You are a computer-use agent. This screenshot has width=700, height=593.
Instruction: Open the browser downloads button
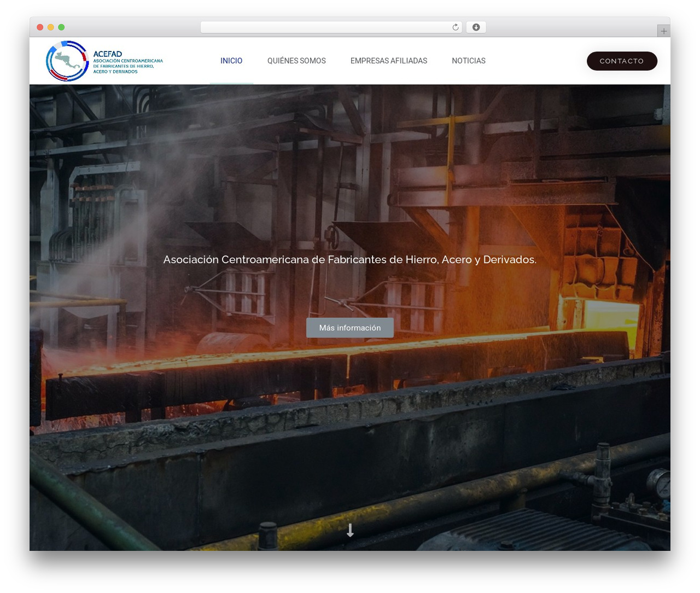[x=476, y=27]
